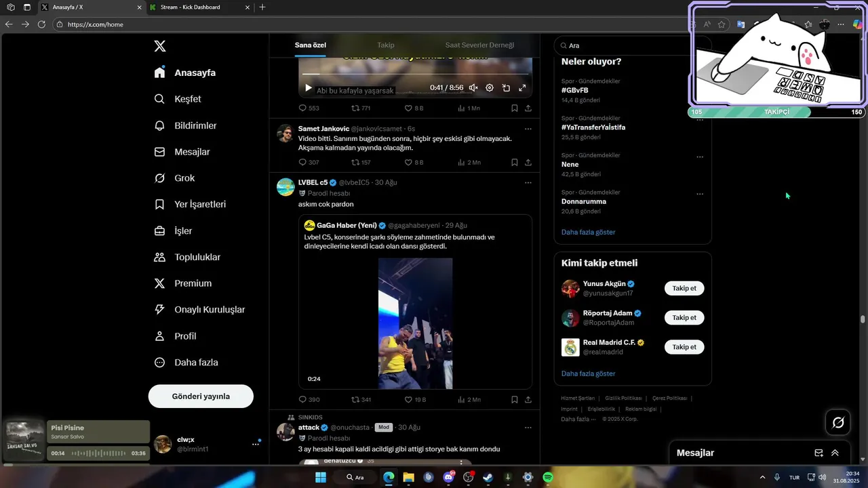868x488 pixels.
Task: Open #GBvFB trending topic
Action: tap(574, 90)
